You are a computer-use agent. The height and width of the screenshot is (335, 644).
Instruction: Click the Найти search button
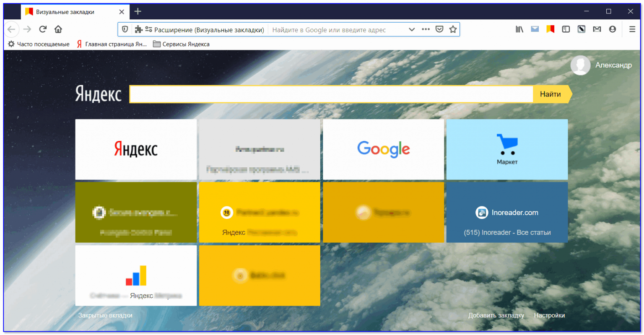pyautogui.click(x=551, y=94)
